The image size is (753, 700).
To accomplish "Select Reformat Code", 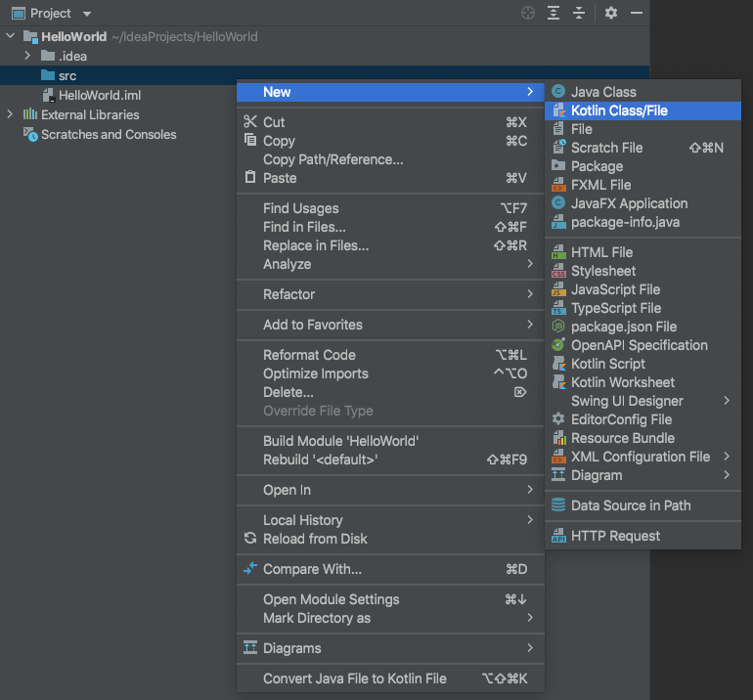I will tap(390, 355).
